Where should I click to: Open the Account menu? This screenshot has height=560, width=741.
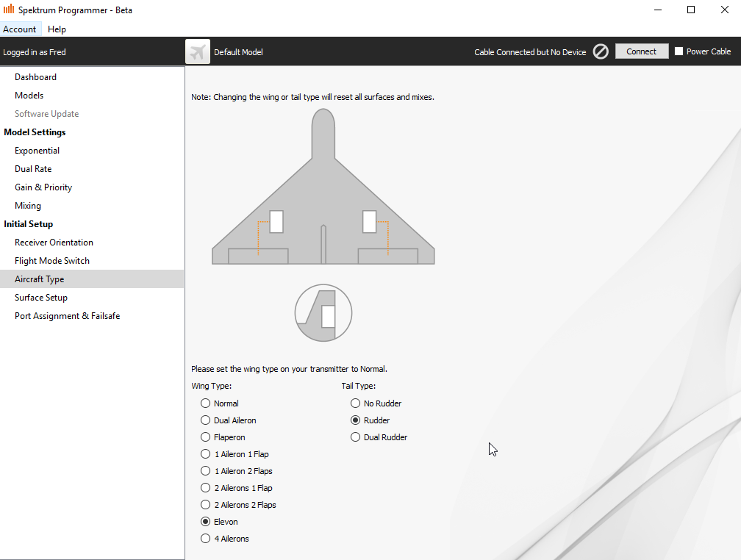20,29
